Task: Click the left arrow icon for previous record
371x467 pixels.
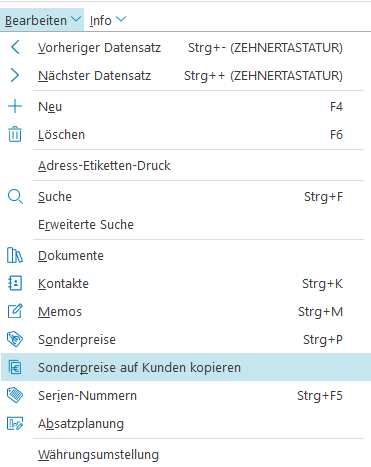Action: click(x=15, y=47)
